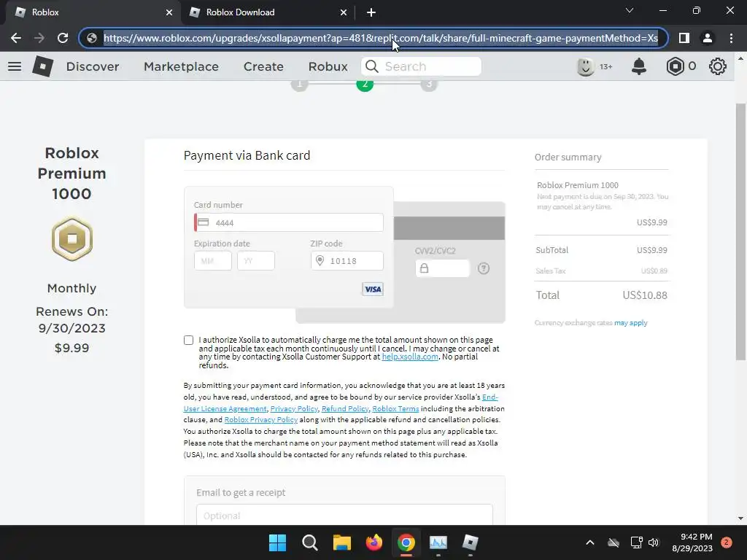This screenshot has width=747, height=560.
Task: Click the expiration year YY field
Action: tap(256, 261)
